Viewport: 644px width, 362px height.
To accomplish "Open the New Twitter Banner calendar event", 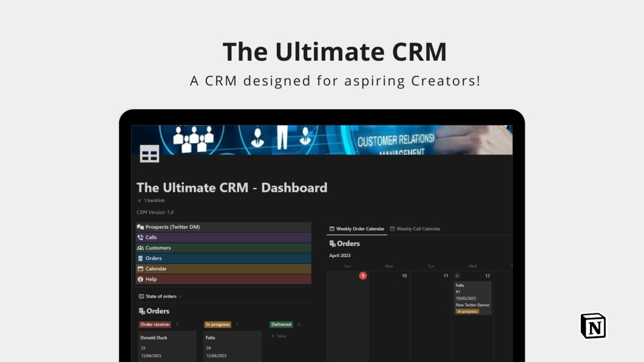I will click(x=473, y=304).
